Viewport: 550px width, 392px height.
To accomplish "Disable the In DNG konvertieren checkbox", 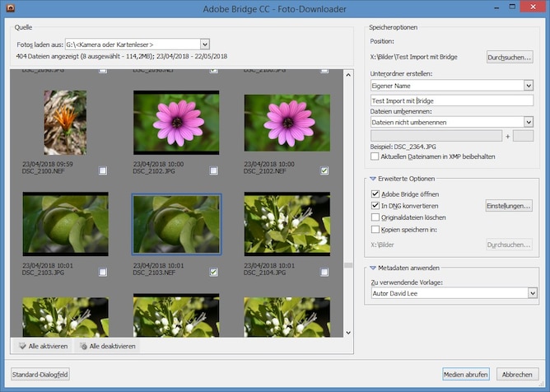I will (x=375, y=205).
